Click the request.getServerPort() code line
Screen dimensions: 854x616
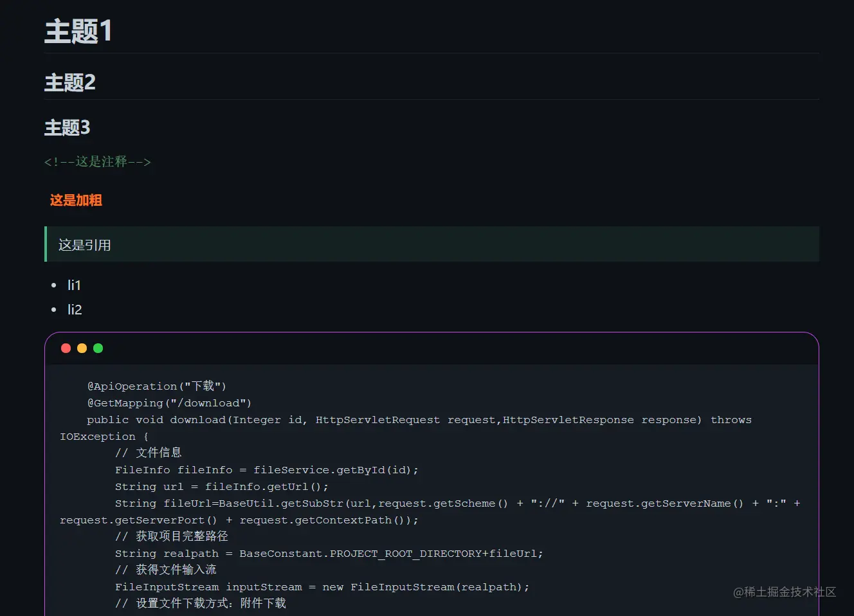click(239, 520)
